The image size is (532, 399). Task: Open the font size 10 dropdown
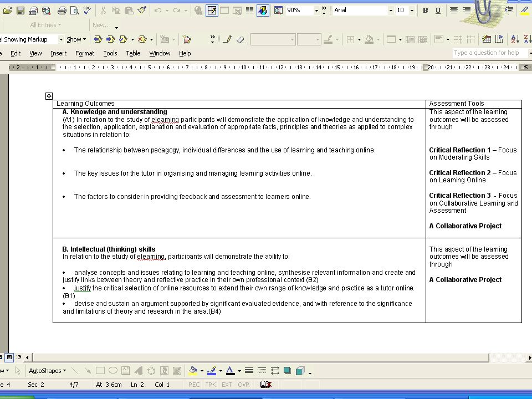(412, 11)
